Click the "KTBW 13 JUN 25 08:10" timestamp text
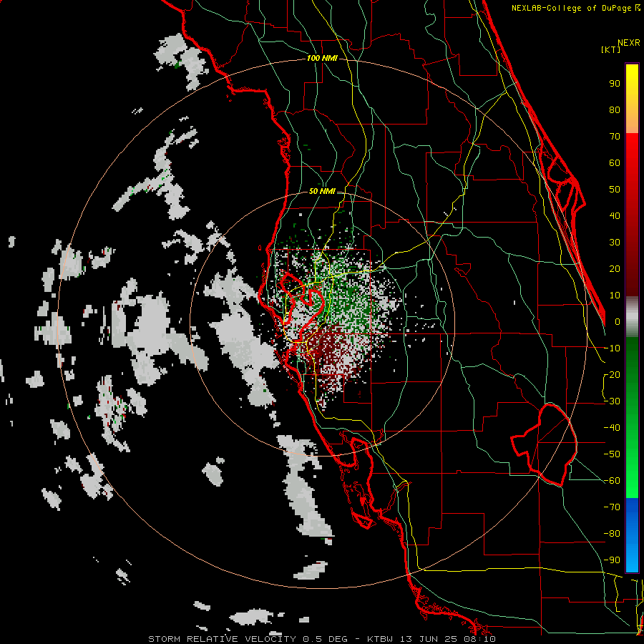This screenshot has height=644, width=644. (x=431, y=639)
